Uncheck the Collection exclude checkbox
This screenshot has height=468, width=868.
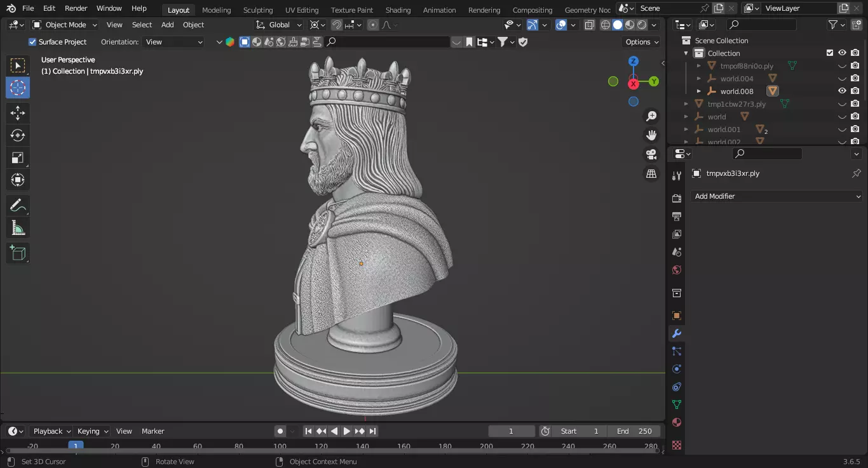829,53
